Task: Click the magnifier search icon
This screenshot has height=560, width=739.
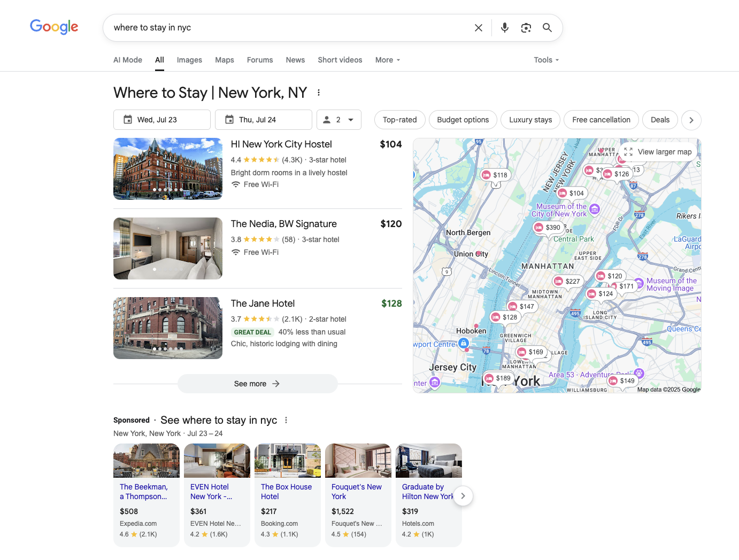Action: (x=547, y=28)
